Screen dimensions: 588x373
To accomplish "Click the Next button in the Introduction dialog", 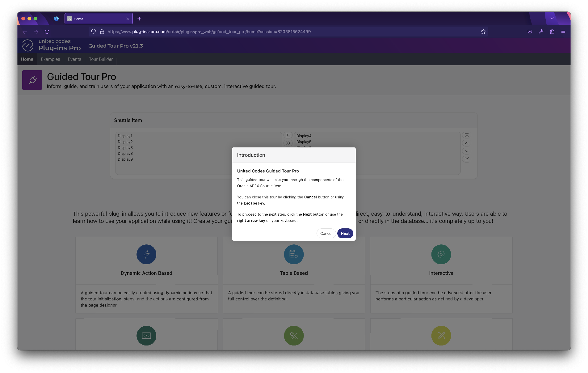I will 345,233.
